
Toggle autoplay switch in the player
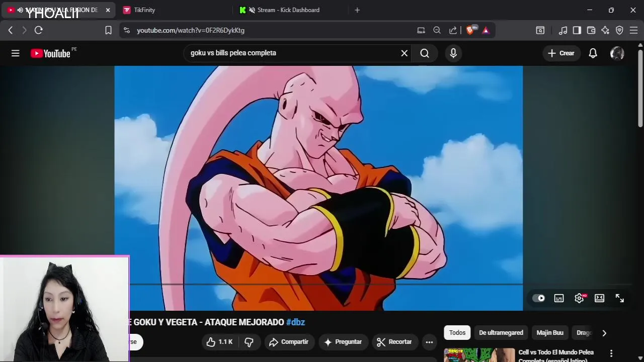click(539, 298)
